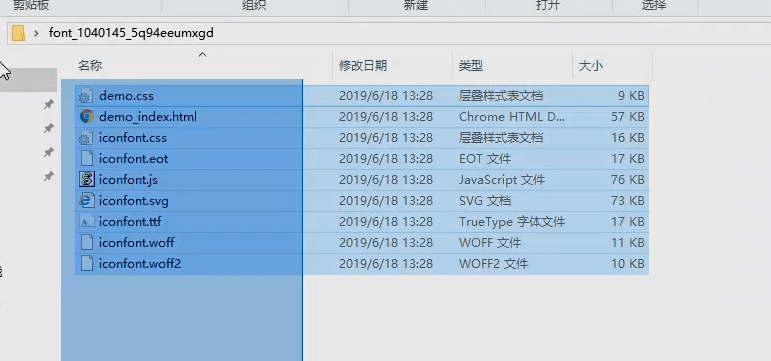The width and height of the screenshot is (771, 361).
Task: Select the iconfont.css file name
Action: tap(133, 138)
